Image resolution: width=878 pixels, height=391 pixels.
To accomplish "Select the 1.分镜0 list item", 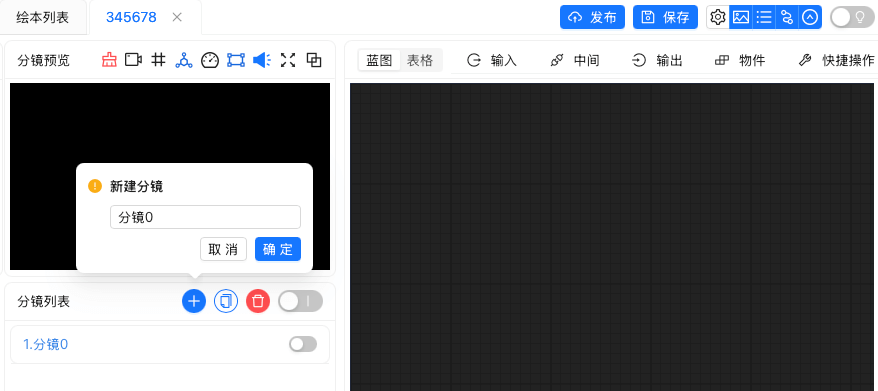I will tap(170, 344).
